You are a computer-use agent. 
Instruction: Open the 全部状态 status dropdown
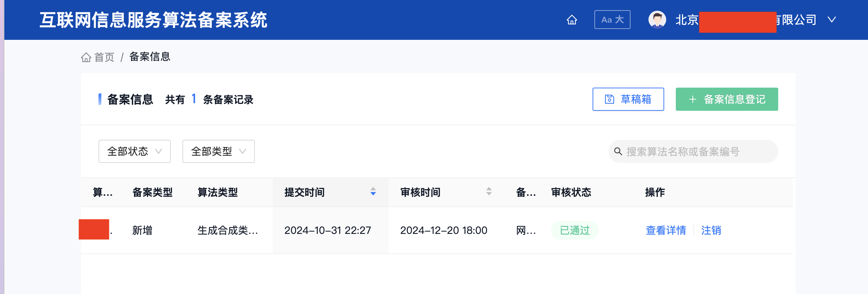click(134, 151)
